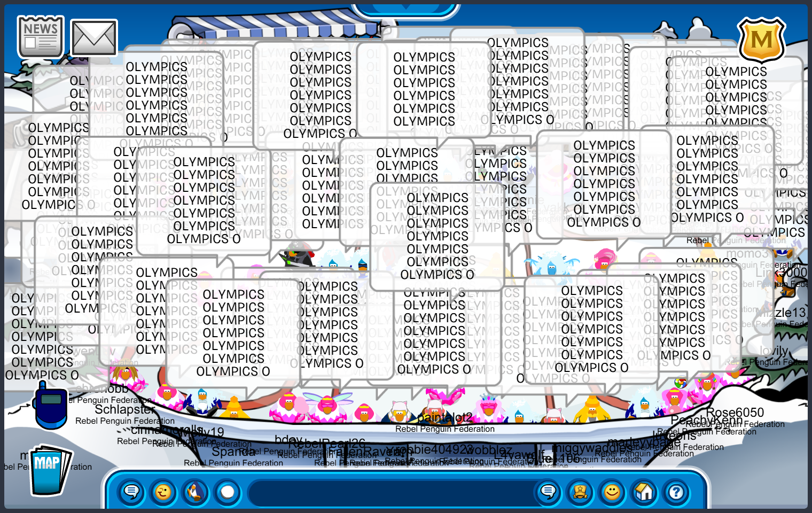
Task: Open the player card star badge icon
Action: pyautogui.click(x=580, y=492)
